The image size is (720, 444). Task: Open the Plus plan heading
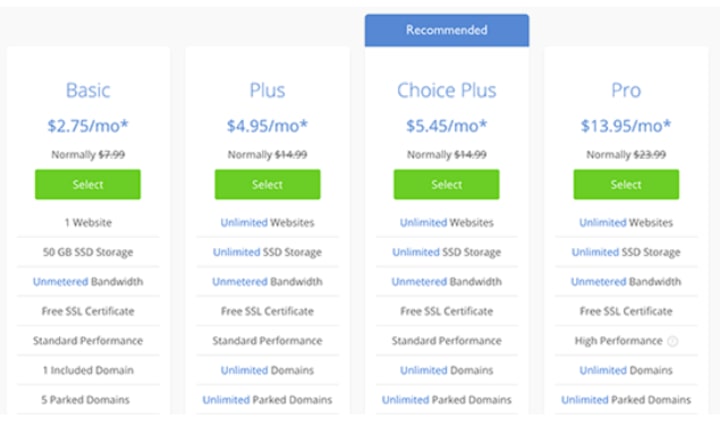[x=267, y=90]
